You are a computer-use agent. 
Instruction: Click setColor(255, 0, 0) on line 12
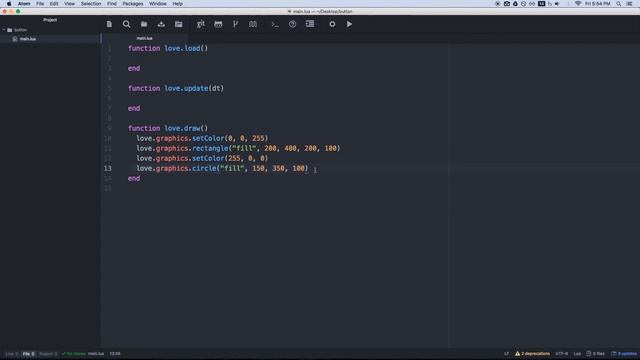tap(230, 158)
